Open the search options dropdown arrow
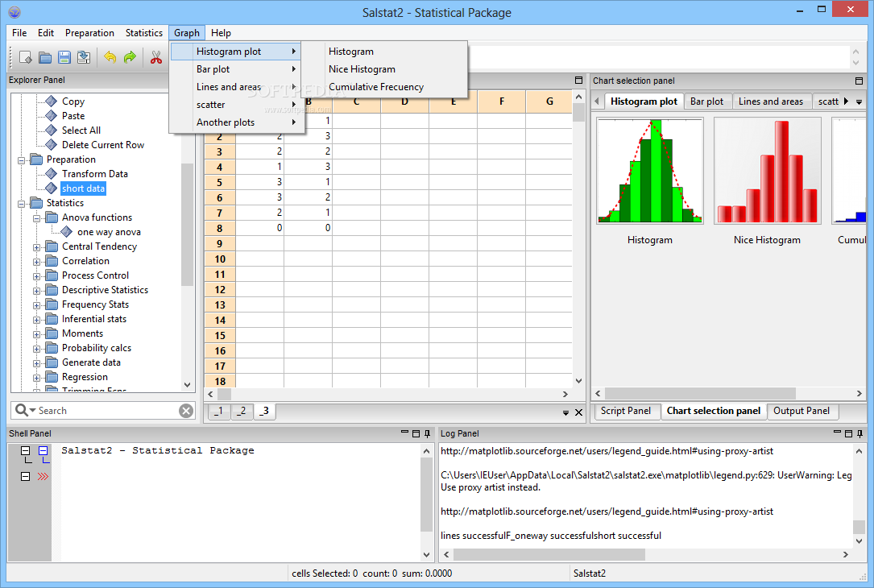The width and height of the screenshot is (874, 588). click(32, 411)
